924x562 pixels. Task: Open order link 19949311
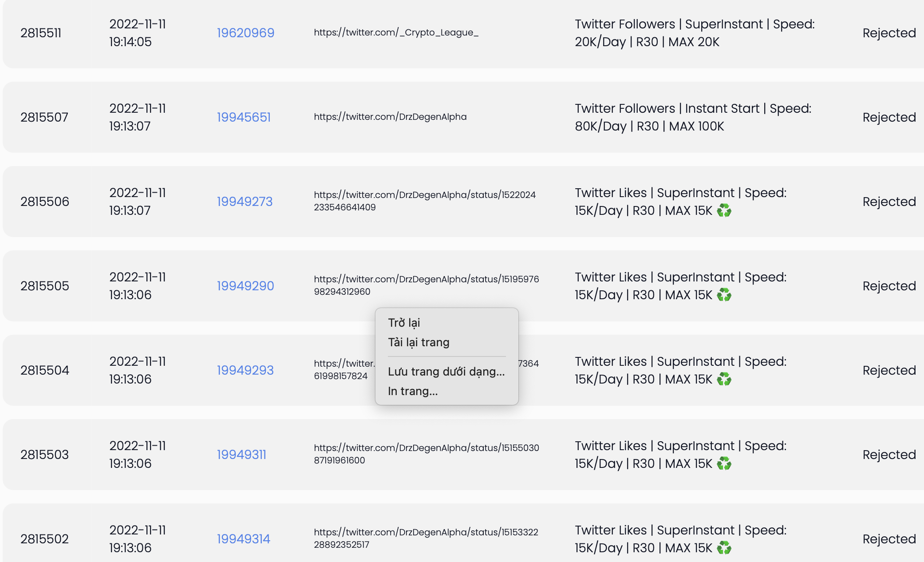(241, 455)
